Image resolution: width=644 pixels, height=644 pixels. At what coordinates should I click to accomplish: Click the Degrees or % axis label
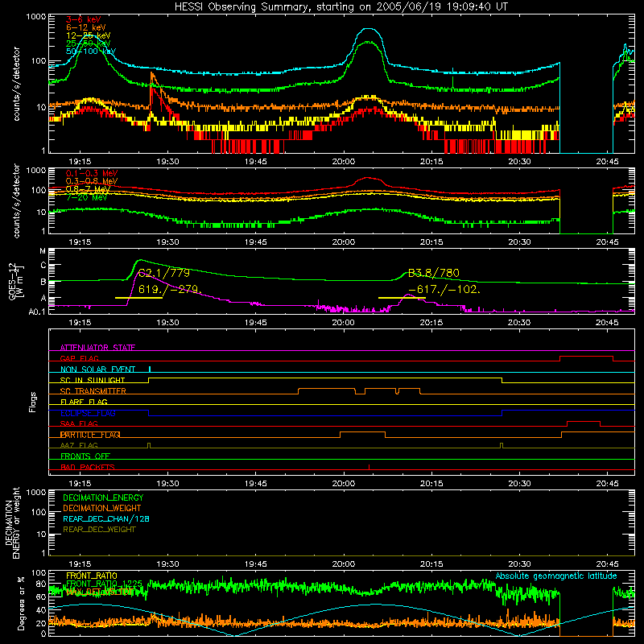tap(21, 603)
